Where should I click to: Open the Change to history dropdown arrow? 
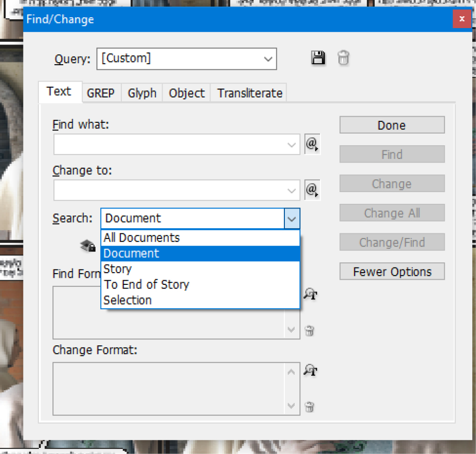tap(291, 191)
